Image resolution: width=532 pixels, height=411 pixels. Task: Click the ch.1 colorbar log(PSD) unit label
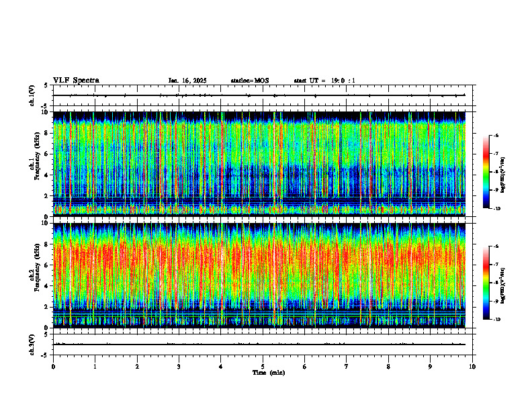tap(503, 175)
